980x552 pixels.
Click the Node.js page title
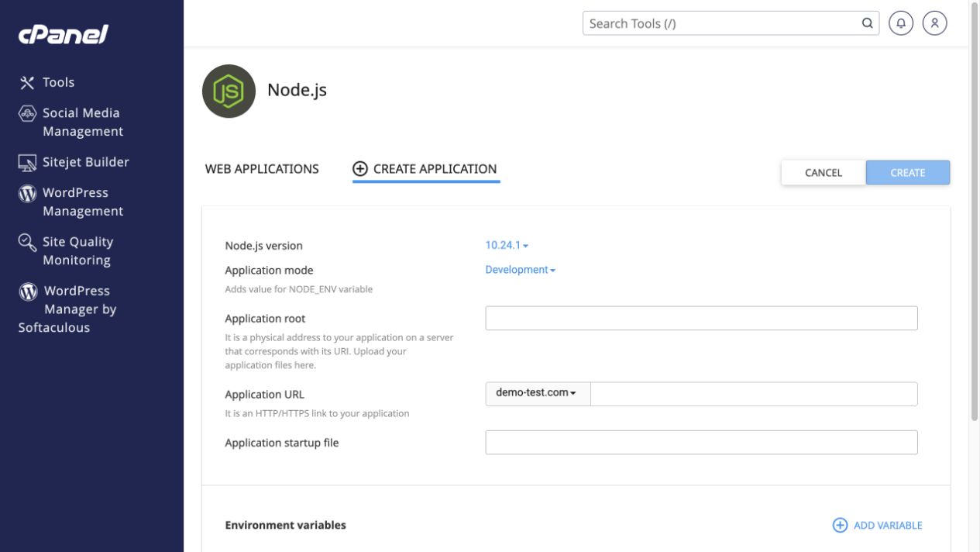click(x=297, y=90)
